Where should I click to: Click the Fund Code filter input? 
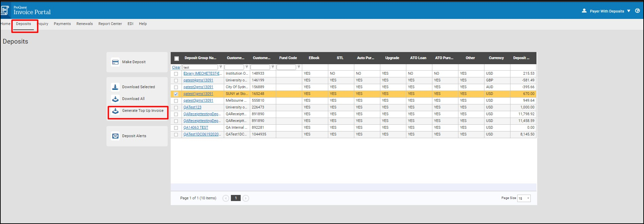(286, 67)
